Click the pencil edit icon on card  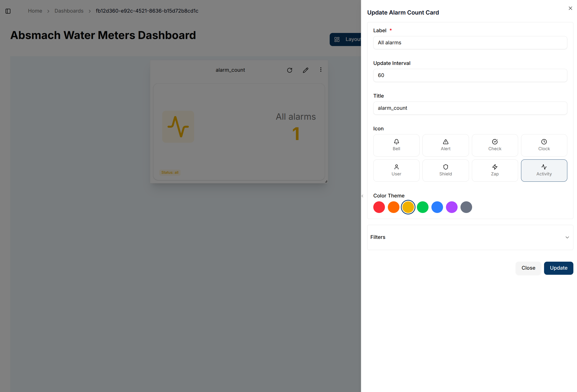click(305, 70)
